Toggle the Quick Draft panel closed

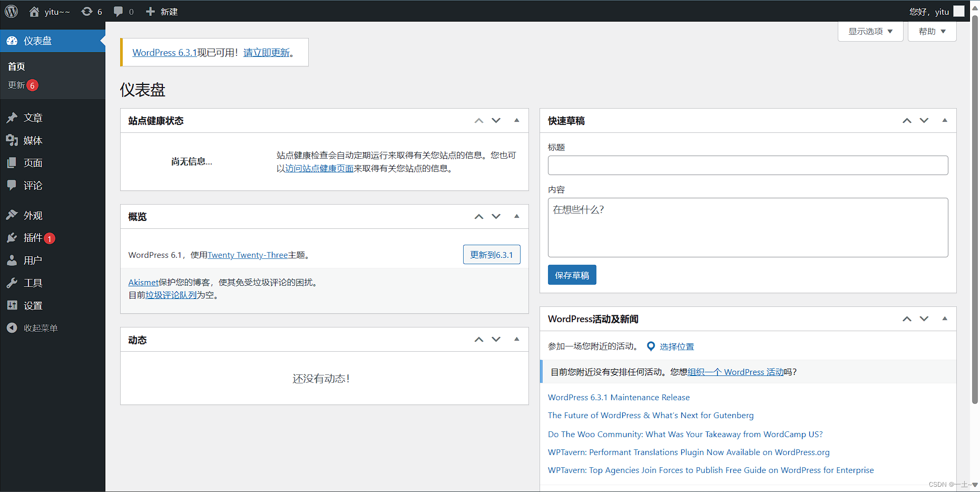click(x=944, y=121)
